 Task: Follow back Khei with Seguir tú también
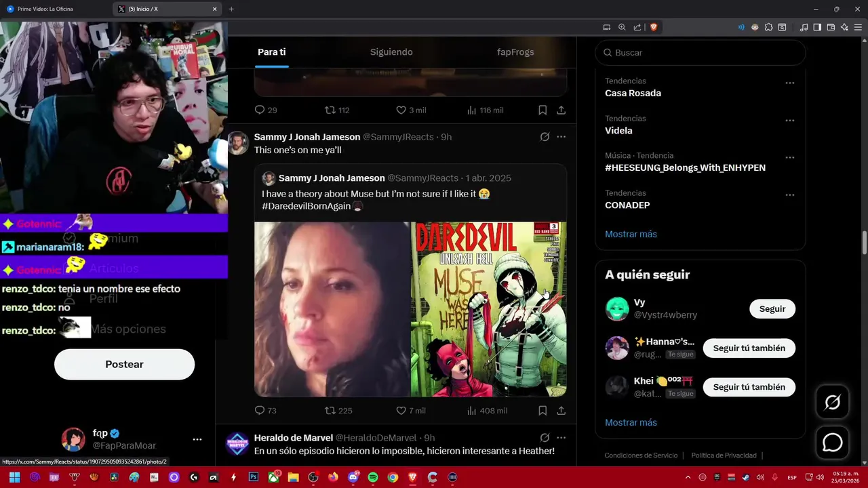pos(749,387)
